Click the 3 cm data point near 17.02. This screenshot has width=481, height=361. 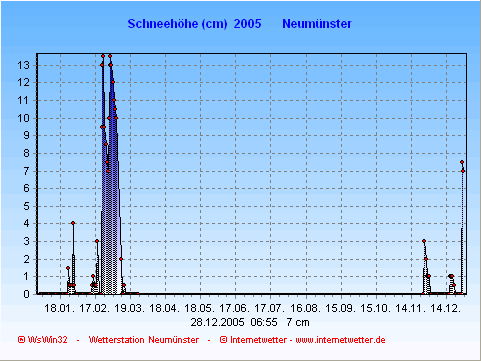(x=97, y=241)
